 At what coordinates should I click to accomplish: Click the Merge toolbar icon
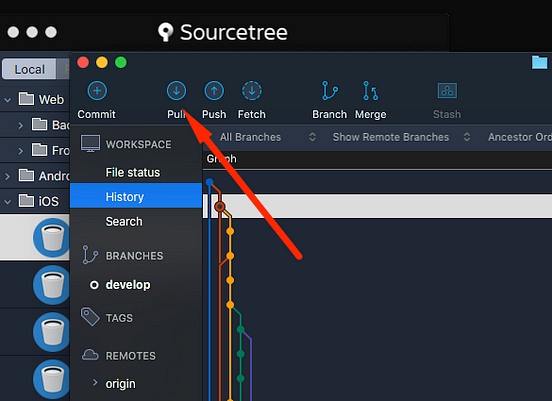(371, 91)
